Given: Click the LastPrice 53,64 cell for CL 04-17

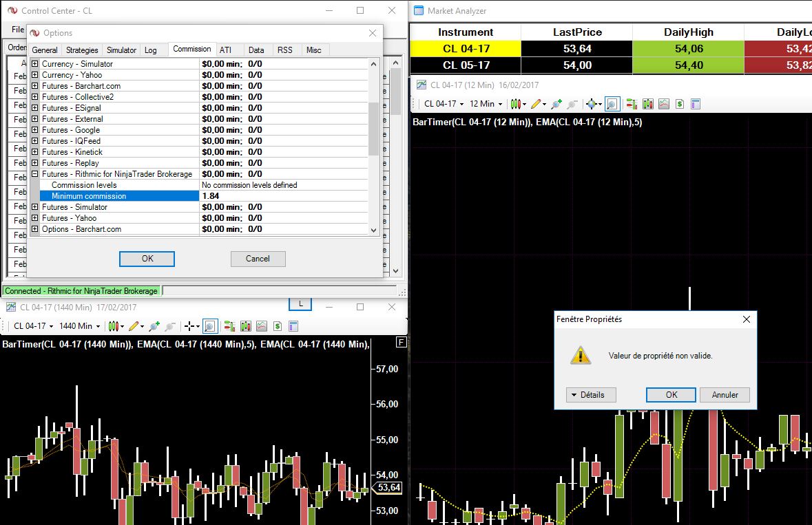Looking at the screenshot, I should point(577,49).
